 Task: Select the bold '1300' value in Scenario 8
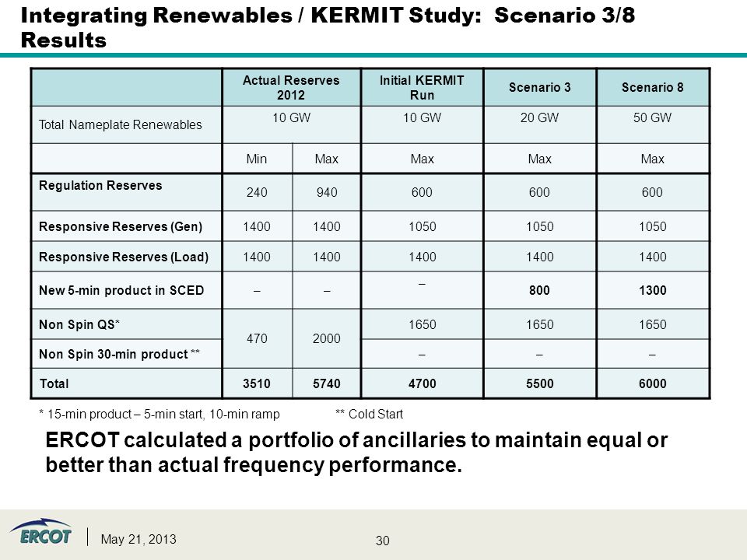click(x=653, y=290)
